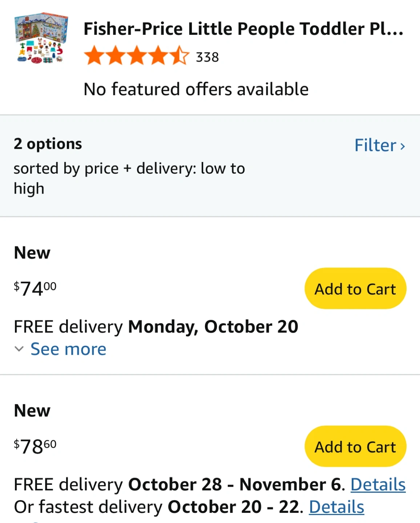420x523 pixels.
Task: Tap the New condition label above $78.60
Action: 32,411
